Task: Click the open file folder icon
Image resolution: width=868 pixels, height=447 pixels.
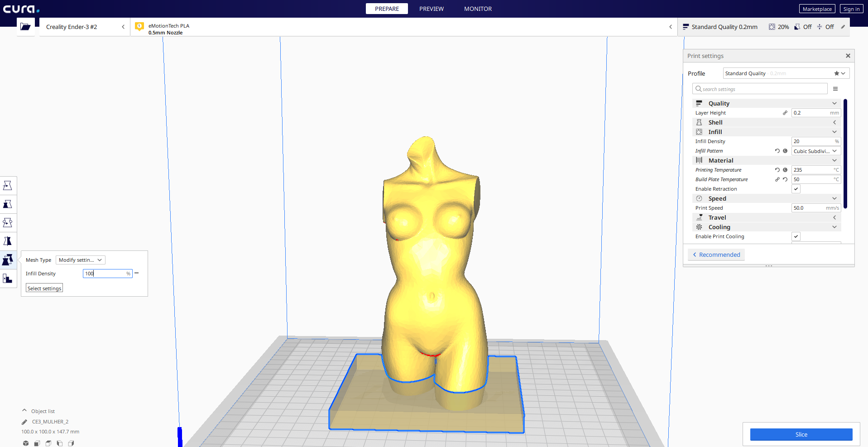Action: tap(26, 27)
